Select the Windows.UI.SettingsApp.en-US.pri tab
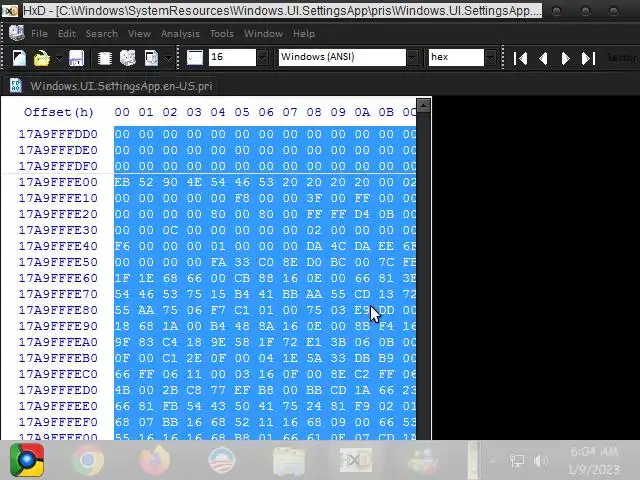 point(113,86)
